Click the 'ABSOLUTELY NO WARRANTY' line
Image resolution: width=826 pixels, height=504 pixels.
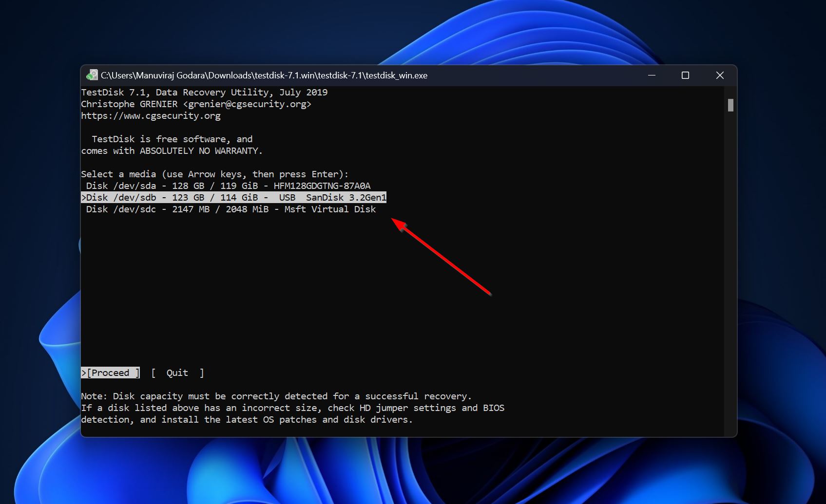[172, 151]
